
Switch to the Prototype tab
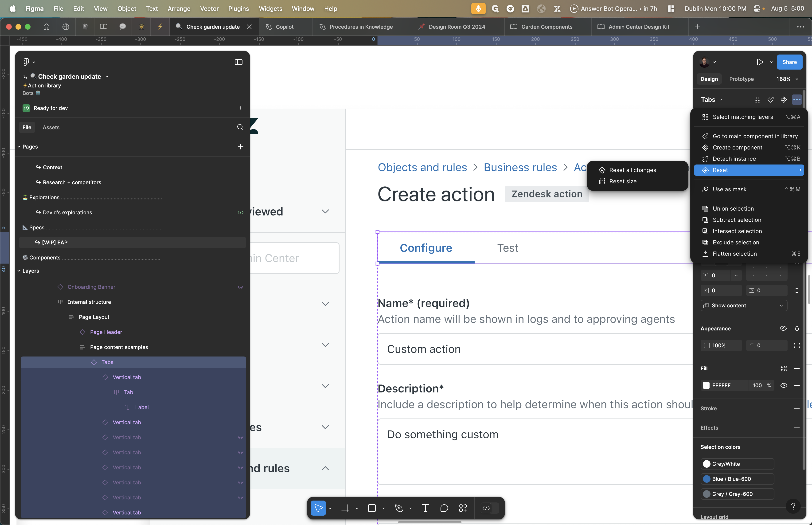tap(742, 79)
